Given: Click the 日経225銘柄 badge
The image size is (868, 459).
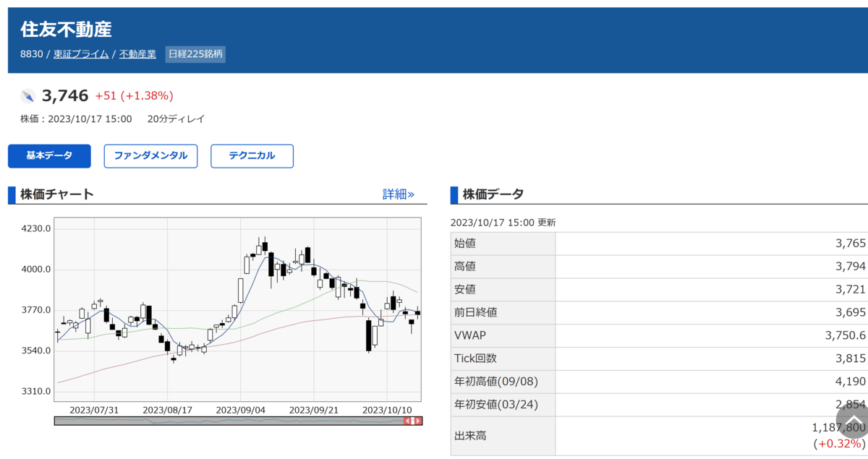Looking at the screenshot, I should (195, 54).
